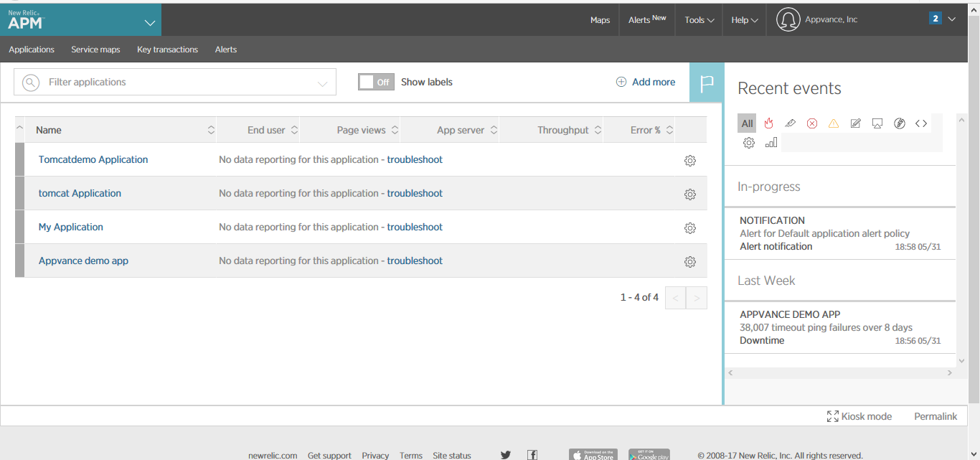Sort by Error % column
980x460 pixels.
(x=640, y=130)
